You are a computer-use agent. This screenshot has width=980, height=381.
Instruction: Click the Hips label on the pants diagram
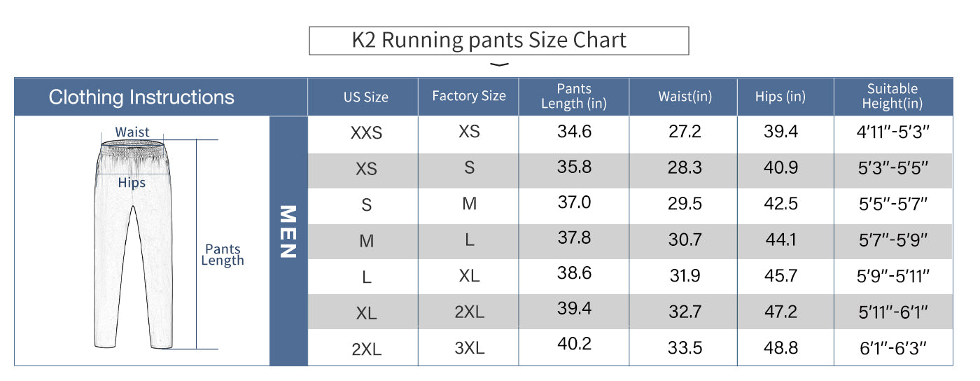pyautogui.click(x=132, y=183)
